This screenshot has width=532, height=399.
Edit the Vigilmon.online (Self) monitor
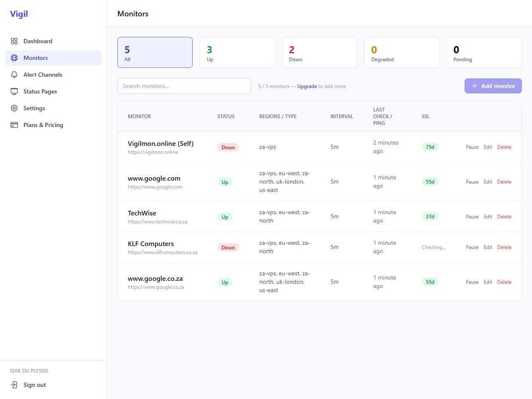tap(488, 147)
